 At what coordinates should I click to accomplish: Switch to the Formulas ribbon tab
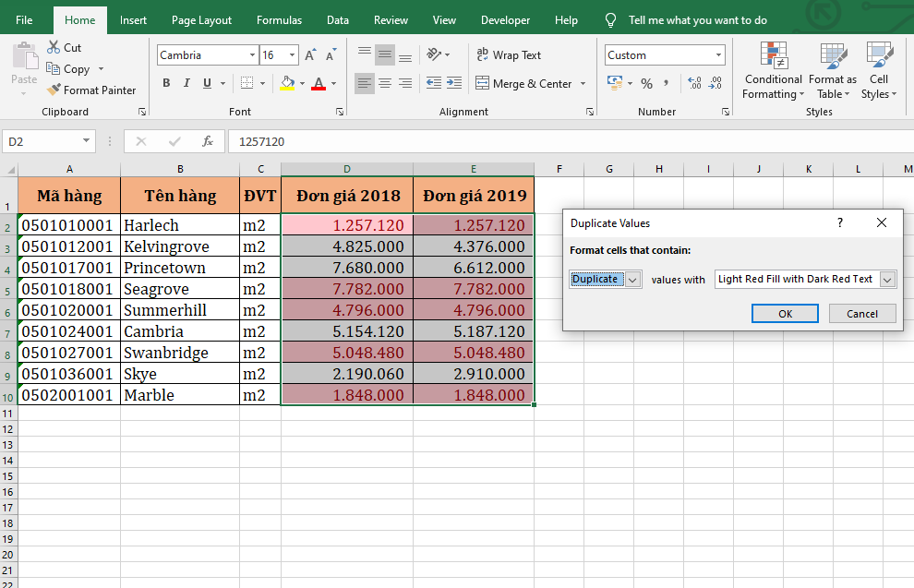[279, 20]
